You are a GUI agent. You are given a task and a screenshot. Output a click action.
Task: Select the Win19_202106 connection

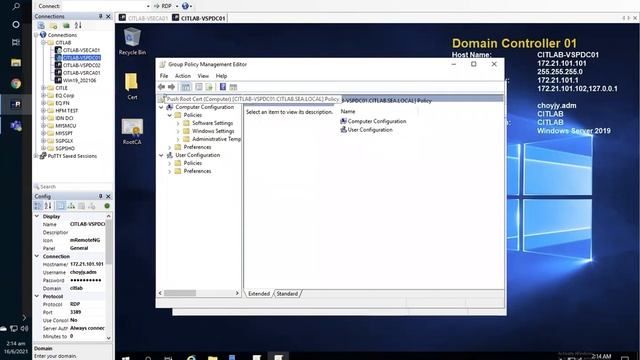79,80
